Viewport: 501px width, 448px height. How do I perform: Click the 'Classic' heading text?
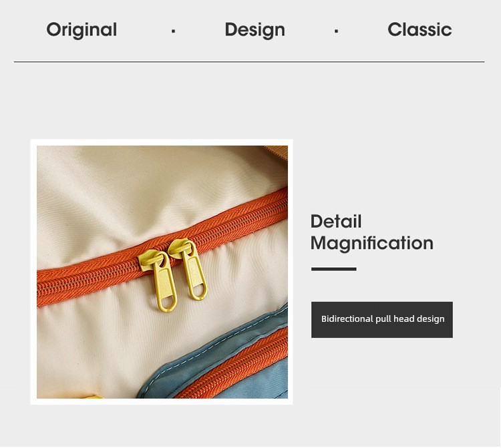(x=420, y=29)
